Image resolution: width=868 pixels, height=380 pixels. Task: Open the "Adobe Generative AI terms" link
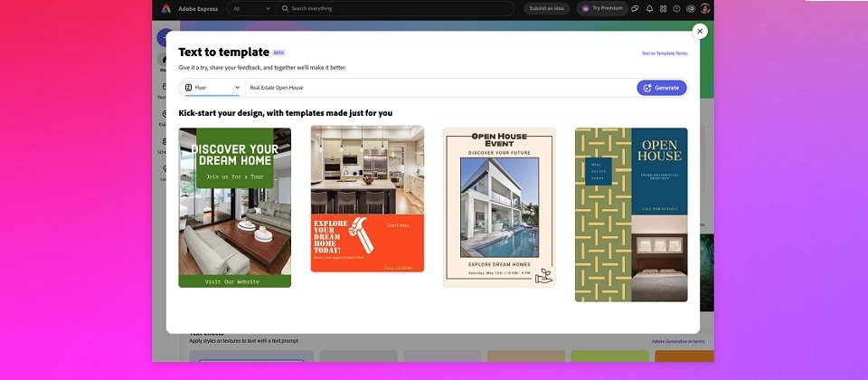[x=678, y=341]
